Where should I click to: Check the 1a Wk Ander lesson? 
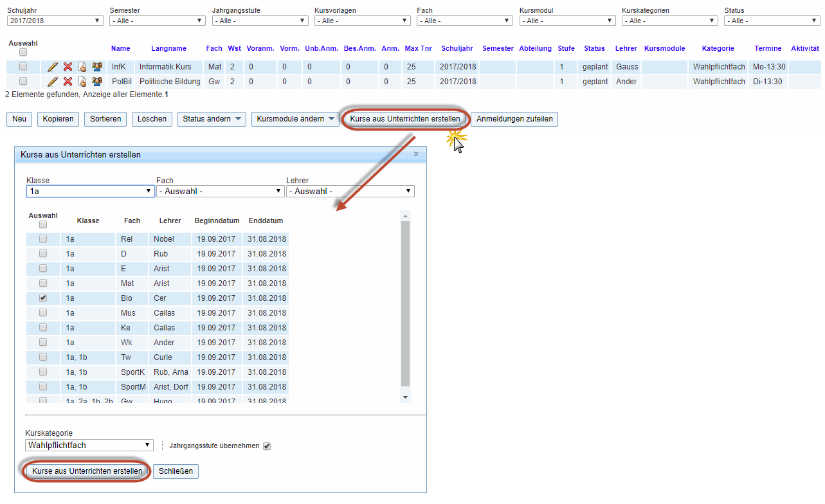coord(43,342)
